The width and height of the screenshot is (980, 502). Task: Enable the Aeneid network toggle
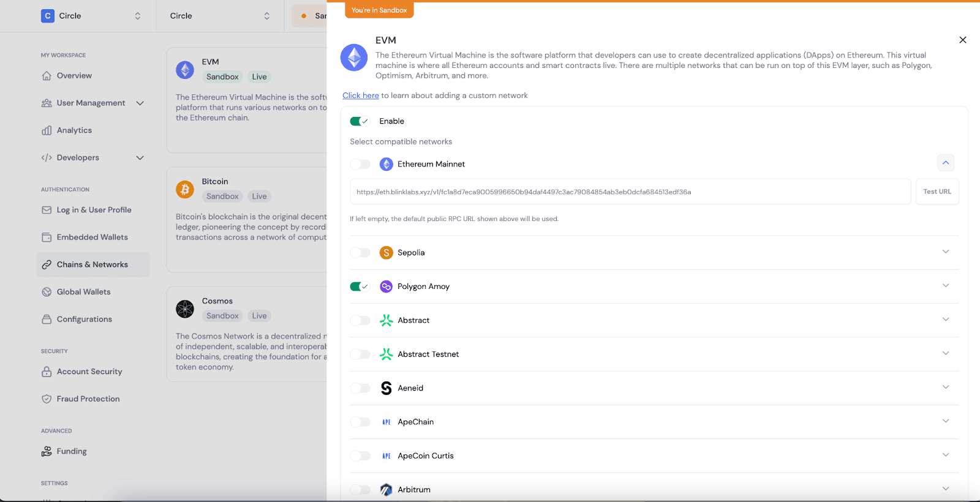click(x=360, y=388)
